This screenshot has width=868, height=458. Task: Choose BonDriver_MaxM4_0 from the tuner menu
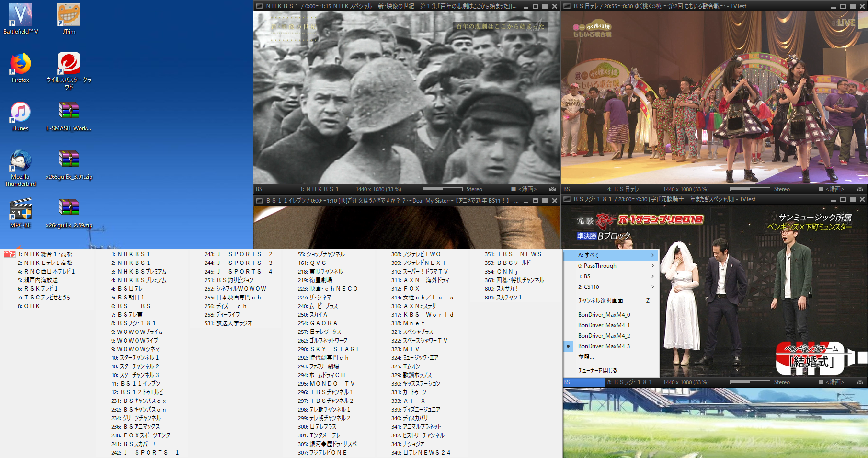coord(611,315)
